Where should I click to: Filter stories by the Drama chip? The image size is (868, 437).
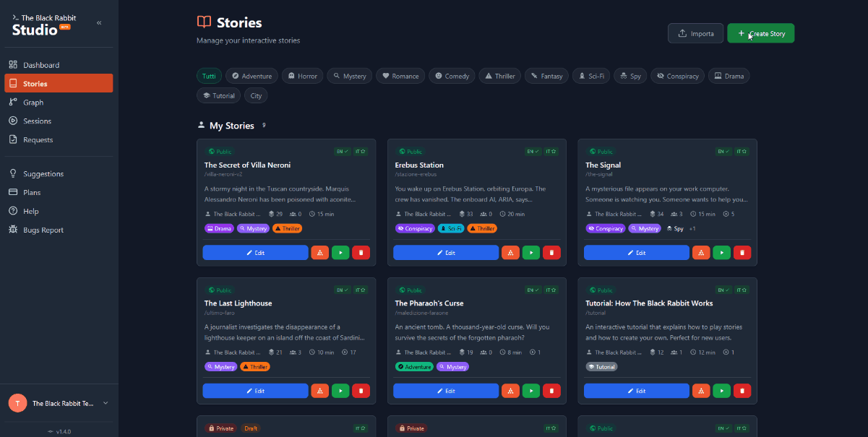pyautogui.click(x=729, y=76)
